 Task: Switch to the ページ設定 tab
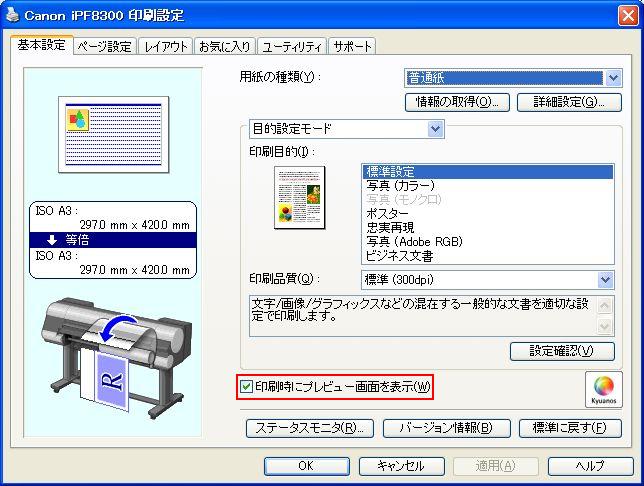tap(105, 46)
